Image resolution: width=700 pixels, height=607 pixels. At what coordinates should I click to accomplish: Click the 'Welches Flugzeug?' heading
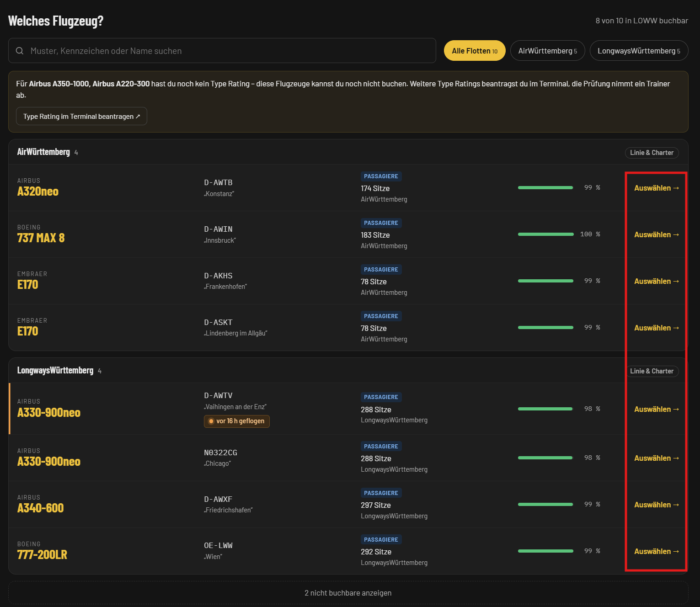tap(56, 21)
